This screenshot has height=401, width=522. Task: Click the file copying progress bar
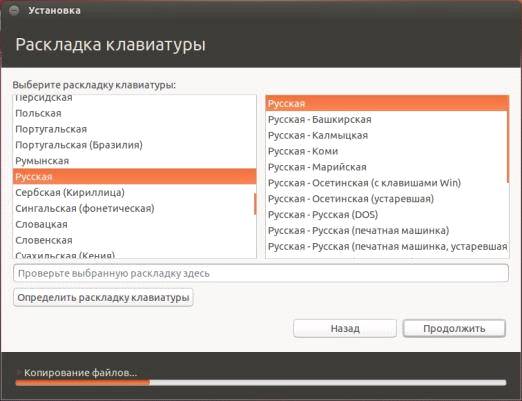[261, 383]
